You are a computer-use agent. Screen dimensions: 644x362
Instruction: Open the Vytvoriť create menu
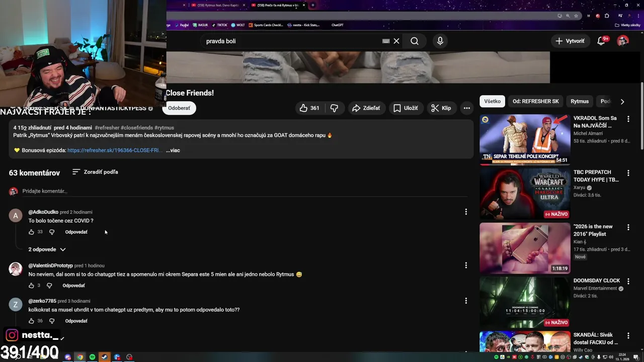click(571, 41)
